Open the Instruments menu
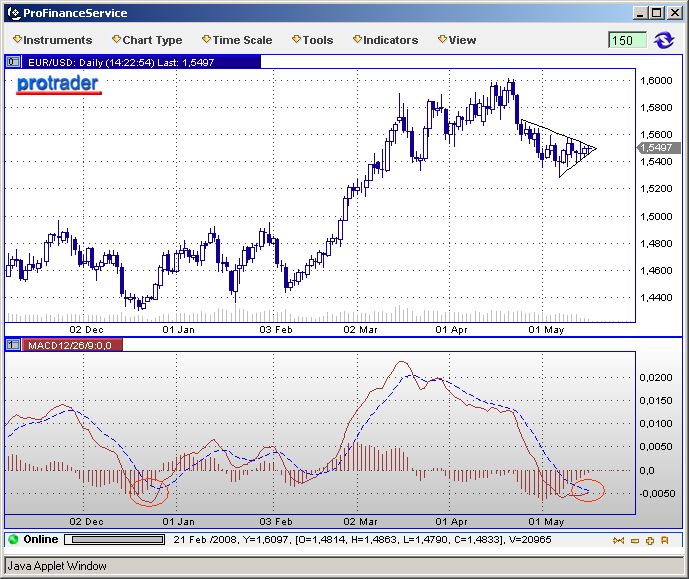The image size is (689, 579). [x=53, y=40]
